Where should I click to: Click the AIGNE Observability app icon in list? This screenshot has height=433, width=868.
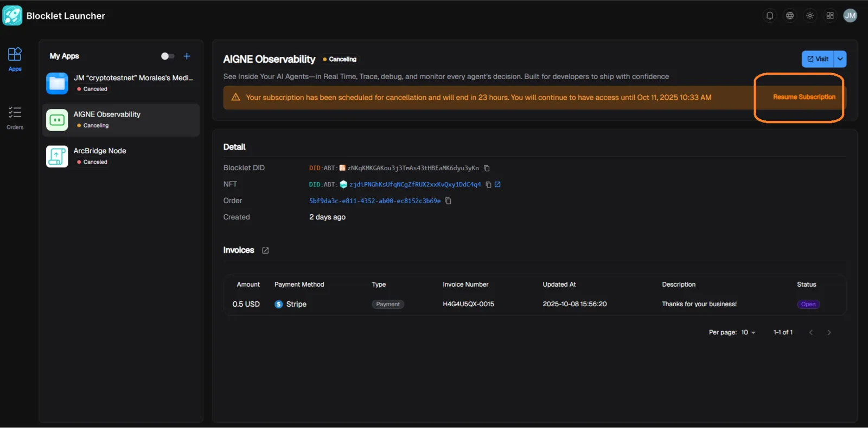[x=57, y=120]
